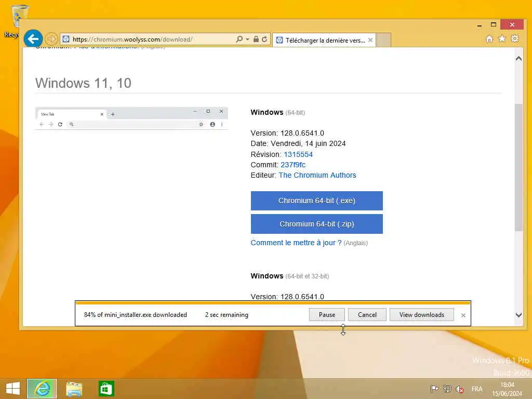Screen dimensions: 532x399
Task: Open a new blank tab
Action: click(x=384, y=40)
